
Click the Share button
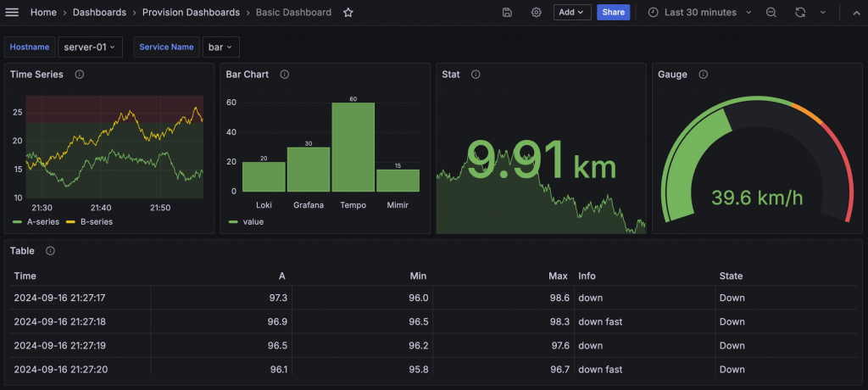tap(614, 12)
